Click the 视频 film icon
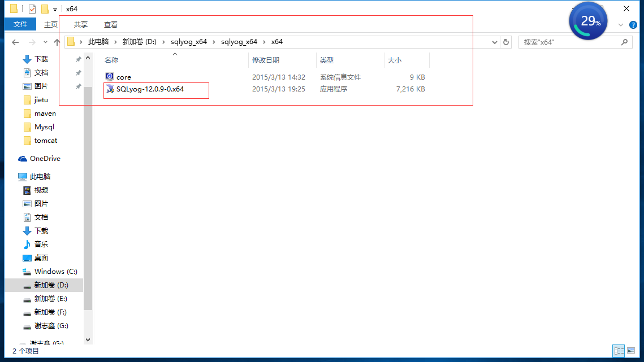The height and width of the screenshot is (362, 644). (27, 190)
